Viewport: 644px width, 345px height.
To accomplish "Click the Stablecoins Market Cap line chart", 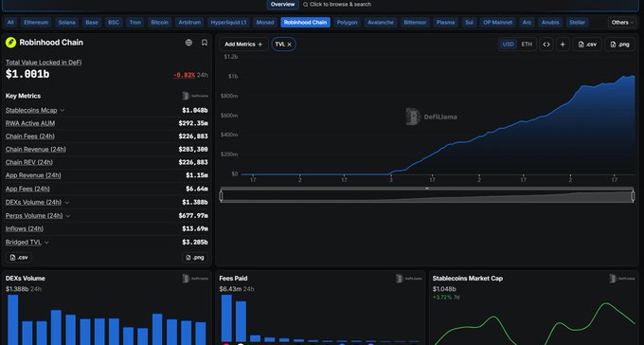I will [534, 323].
